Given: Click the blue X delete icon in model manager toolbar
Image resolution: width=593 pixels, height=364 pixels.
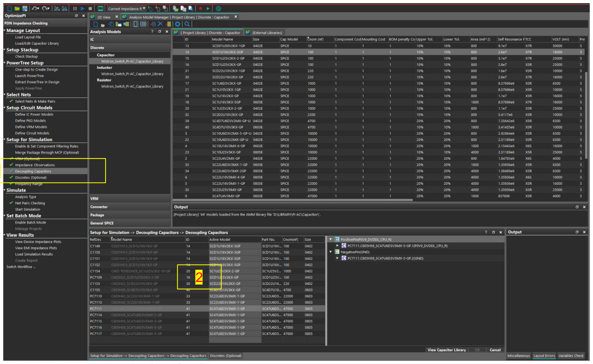Looking at the screenshot, I should point(160,24).
